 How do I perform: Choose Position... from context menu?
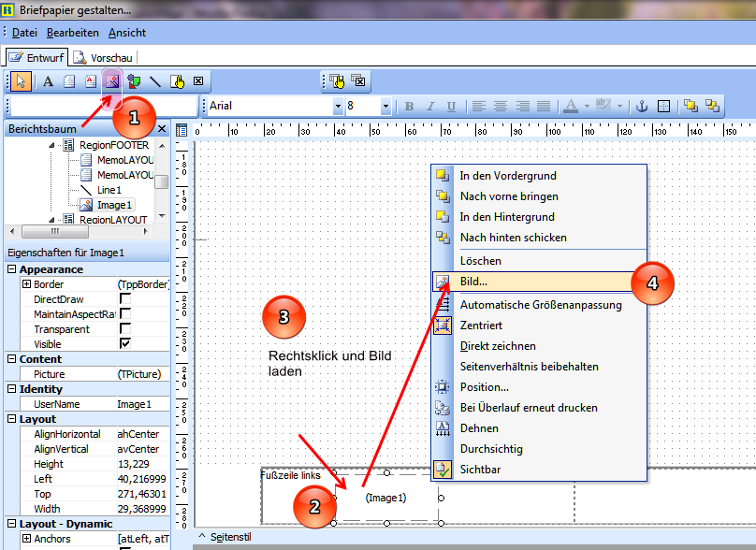(539, 387)
